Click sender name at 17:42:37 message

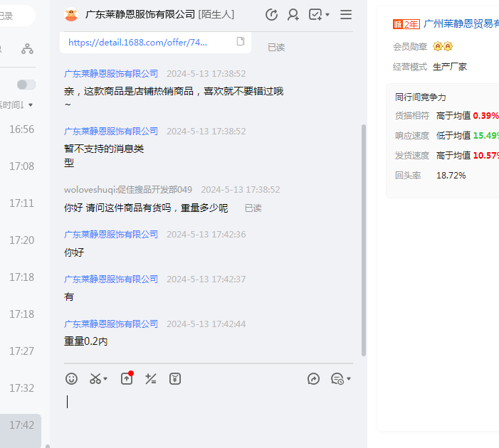pos(111,279)
